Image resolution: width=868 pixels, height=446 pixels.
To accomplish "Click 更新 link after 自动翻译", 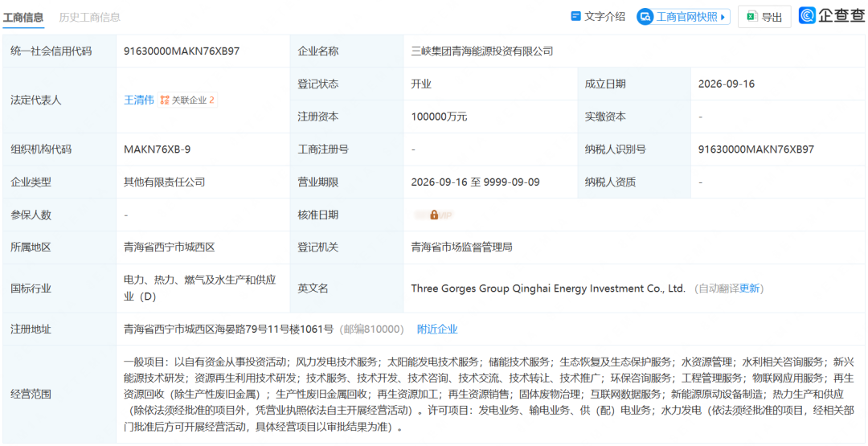I will coord(750,288).
